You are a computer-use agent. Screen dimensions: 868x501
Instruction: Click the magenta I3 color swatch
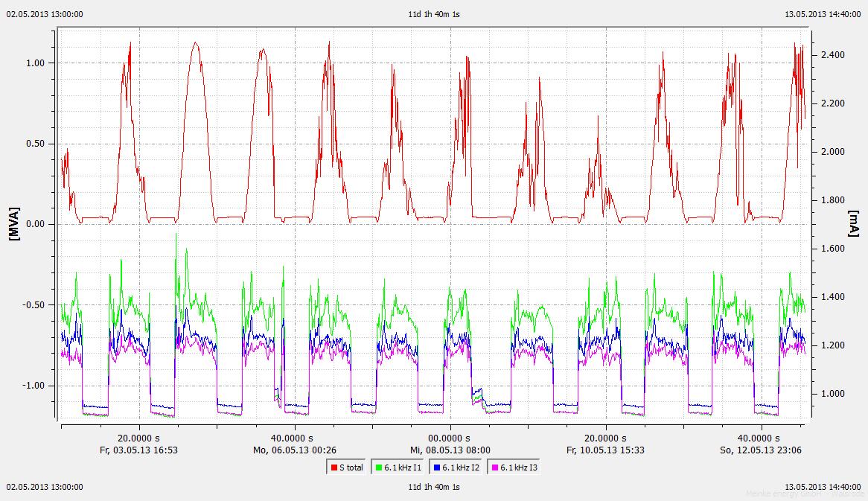pyautogui.click(x=494, y=468)
